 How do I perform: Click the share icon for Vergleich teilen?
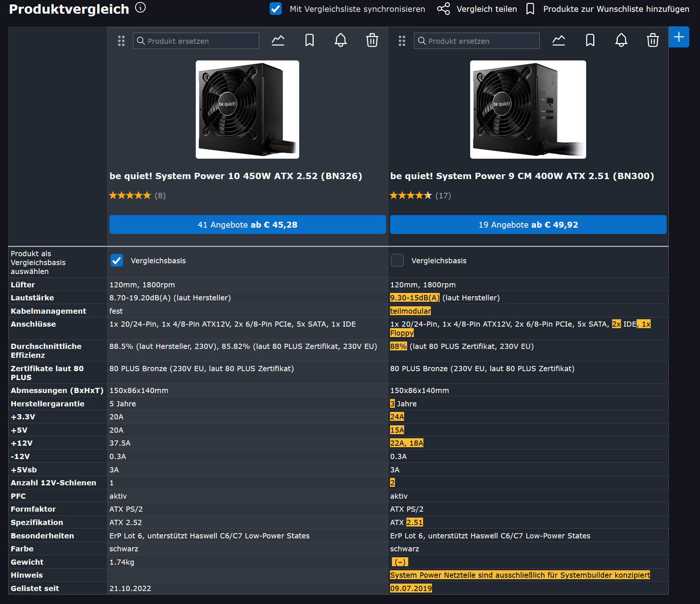443,9
